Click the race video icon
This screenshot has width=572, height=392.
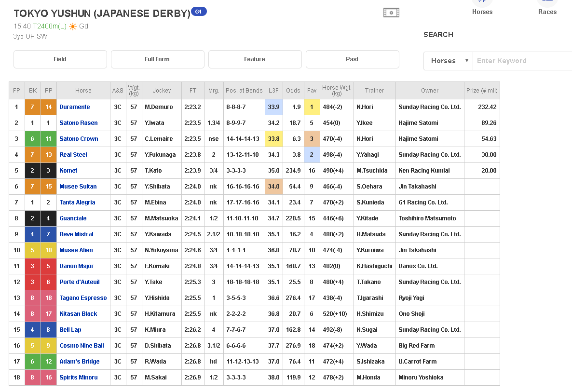(391, 13)
